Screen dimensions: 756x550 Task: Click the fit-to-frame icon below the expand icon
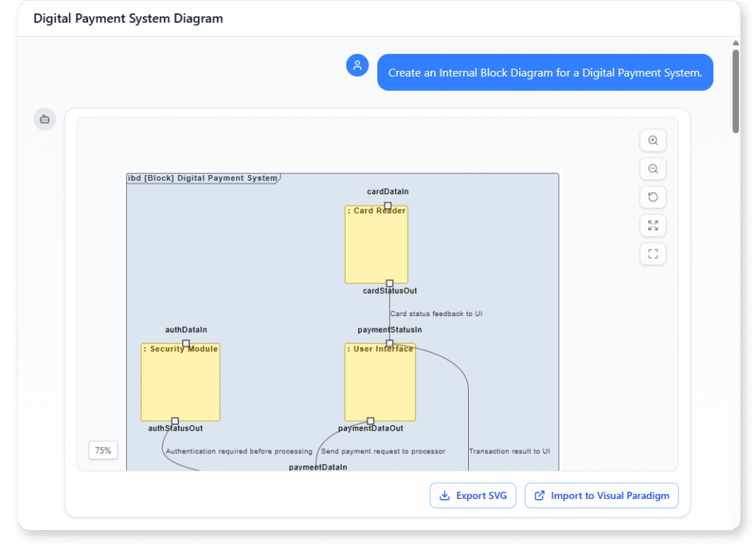[653, 253]
